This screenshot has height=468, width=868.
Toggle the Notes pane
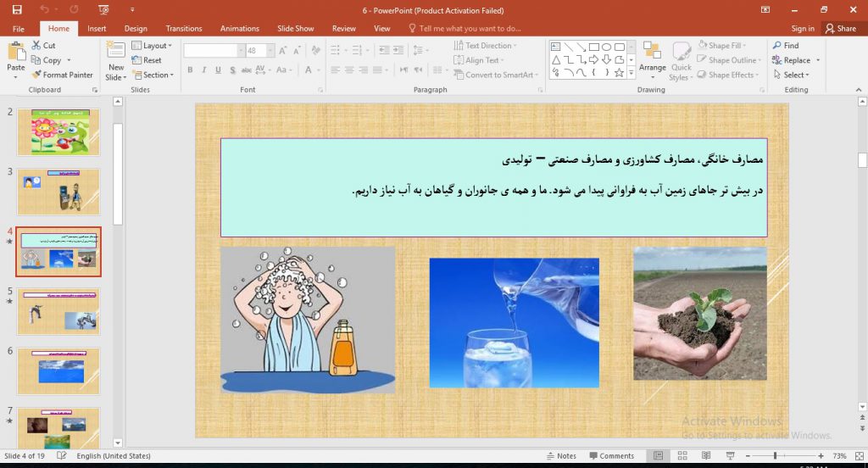tap(560, 456)
